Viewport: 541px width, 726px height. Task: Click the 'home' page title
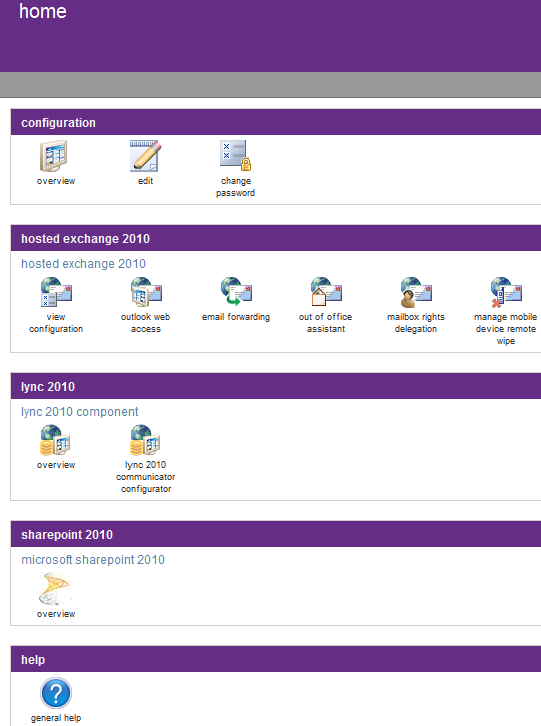pyautogui.click(x=43, y=11)
